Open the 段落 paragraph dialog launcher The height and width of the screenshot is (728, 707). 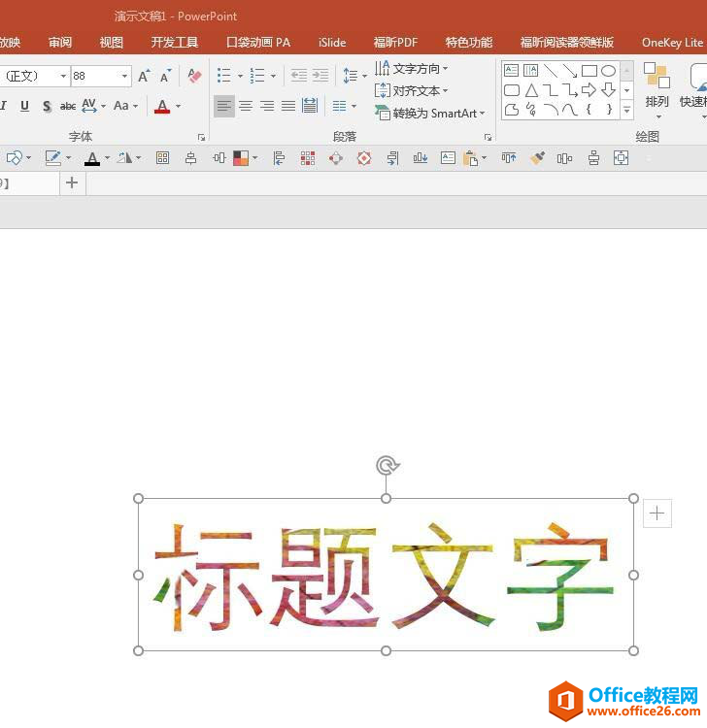tap(488, 138)
